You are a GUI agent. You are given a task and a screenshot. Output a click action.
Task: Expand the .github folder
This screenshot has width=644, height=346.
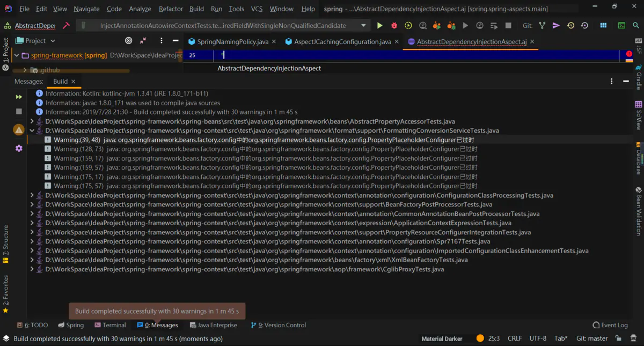[25, 70]
